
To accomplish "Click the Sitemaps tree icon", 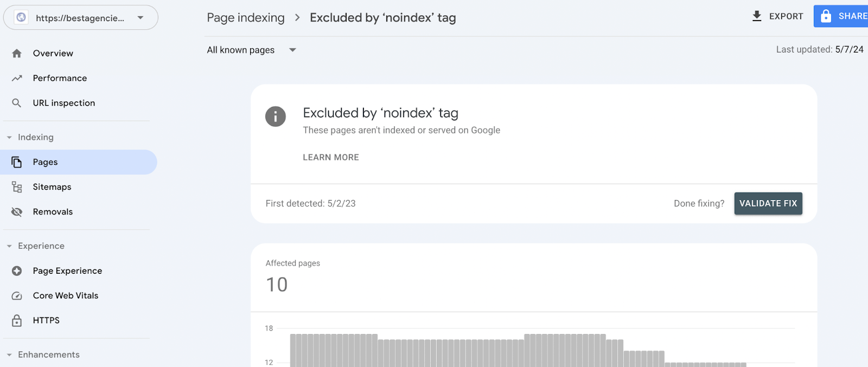I will [x=17, y=187].
